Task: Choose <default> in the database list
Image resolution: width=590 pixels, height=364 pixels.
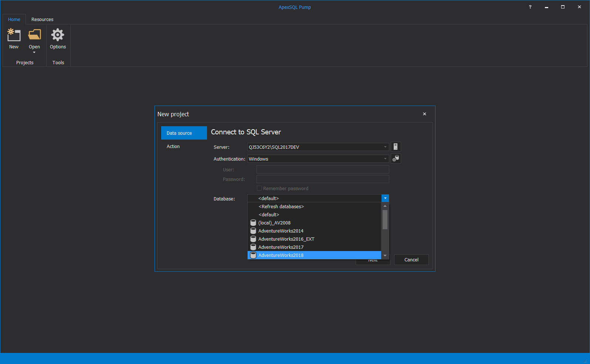Action: pyautogui.click(x=314, y=214)
